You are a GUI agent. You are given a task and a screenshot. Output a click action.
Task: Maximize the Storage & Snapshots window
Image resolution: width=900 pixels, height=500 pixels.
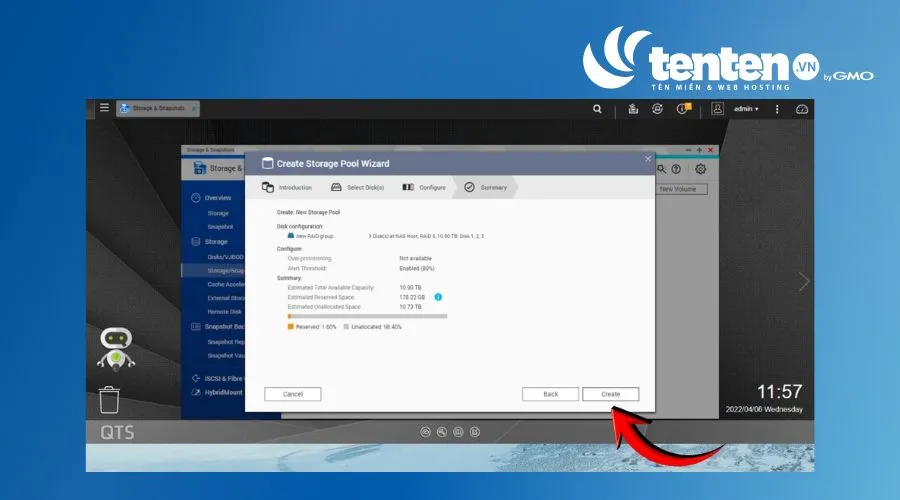[x=699, y=150]
